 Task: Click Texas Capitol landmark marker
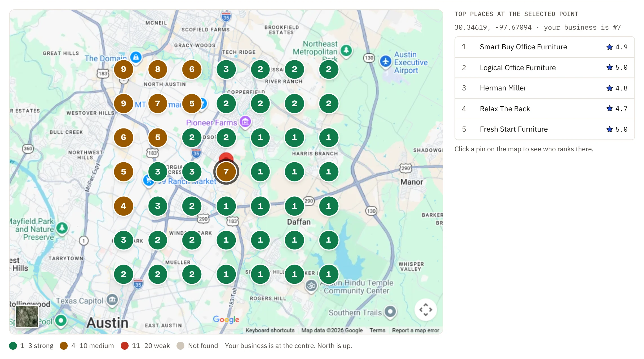(x=112, y=300)
